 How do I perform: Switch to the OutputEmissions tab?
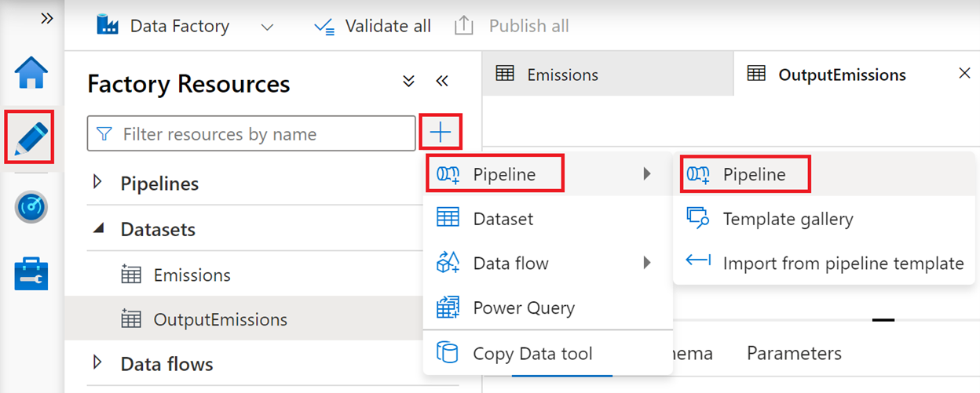tap(842, 75)
